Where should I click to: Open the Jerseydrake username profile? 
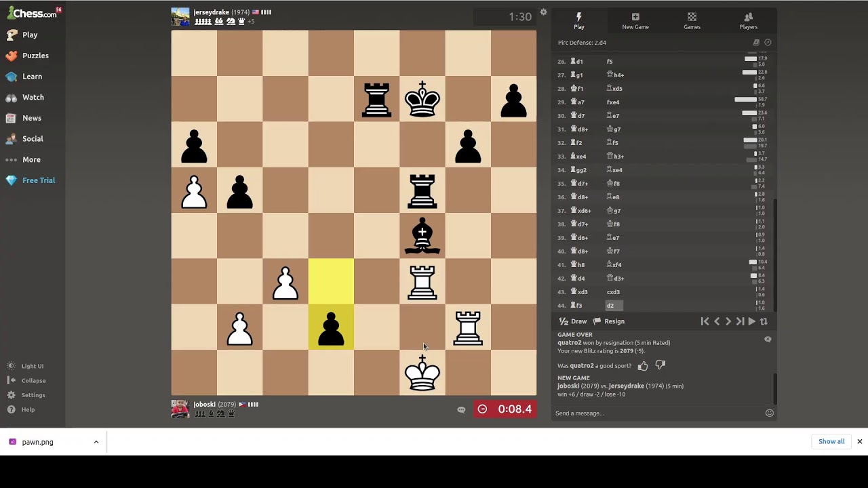click(212, 12)
